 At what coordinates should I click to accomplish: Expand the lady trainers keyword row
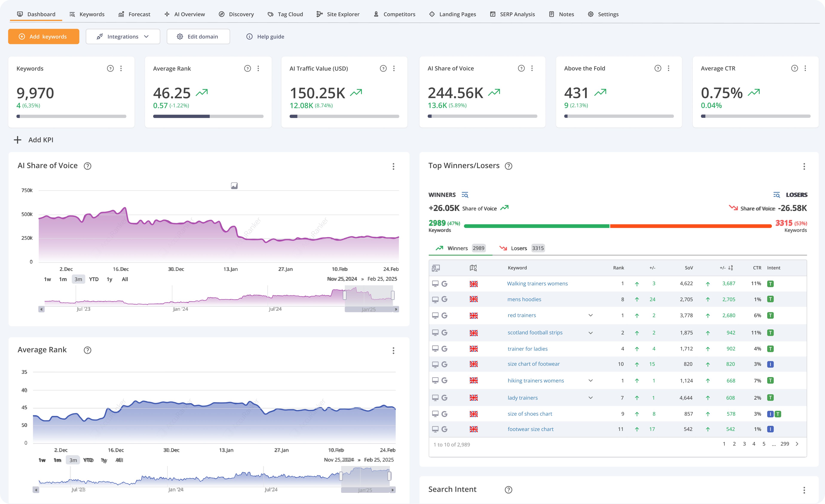(591, 397)
